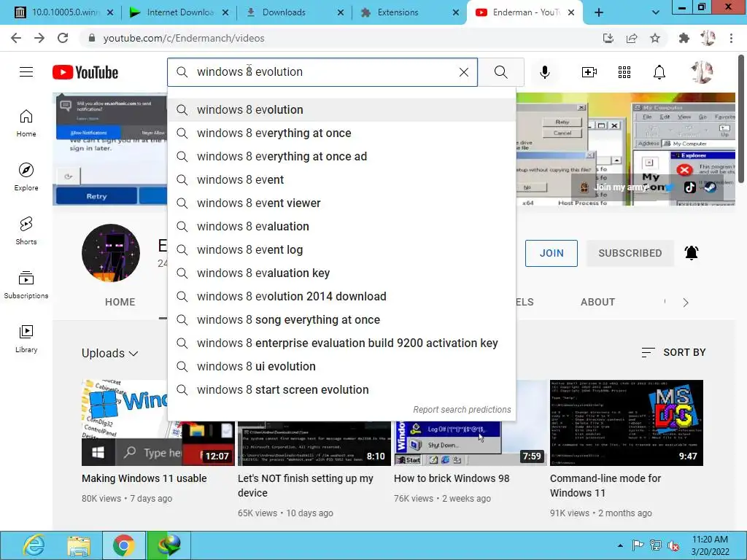Open Chrome profile avatar in toolbar
The width and height of the screenshot is (747, 560).
708,38
